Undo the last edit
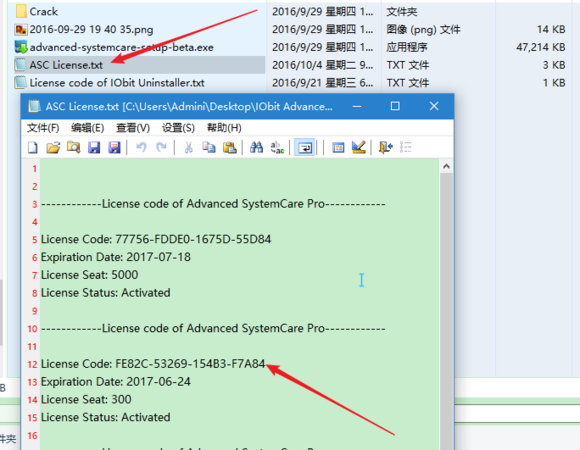Screen dimensions: 580x450 click(x=141, y=148)
